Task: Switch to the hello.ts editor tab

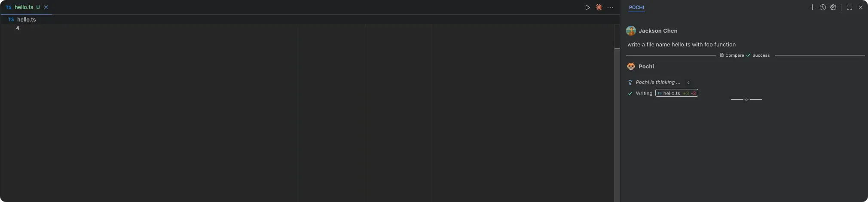Action: click(24, 7)
